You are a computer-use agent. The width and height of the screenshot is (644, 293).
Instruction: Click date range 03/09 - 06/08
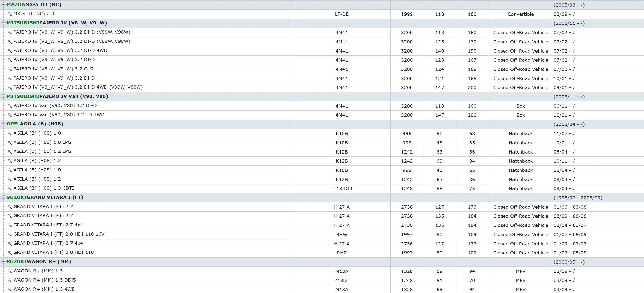point(570,216)
